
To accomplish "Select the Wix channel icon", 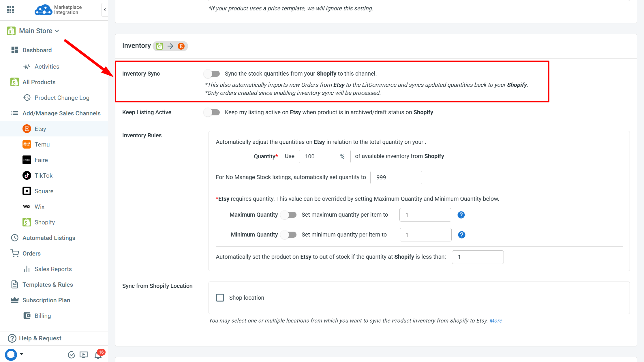I will click(x=27, y=207).
